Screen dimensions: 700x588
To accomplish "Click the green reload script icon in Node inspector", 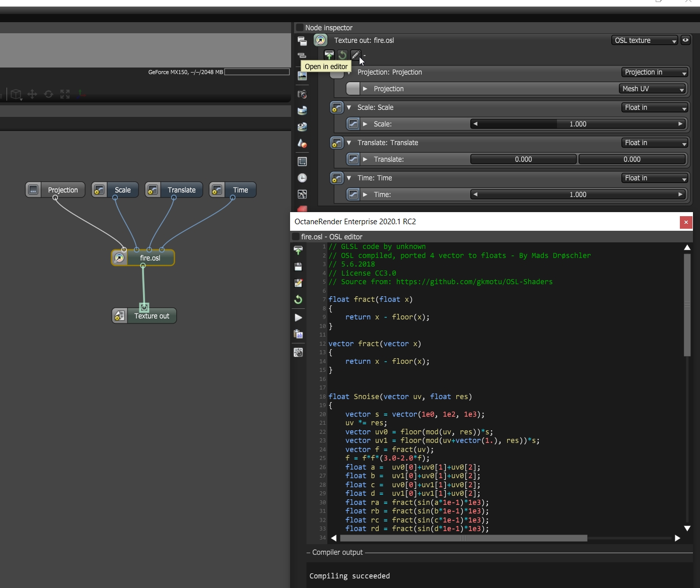I will click(342, 55).
